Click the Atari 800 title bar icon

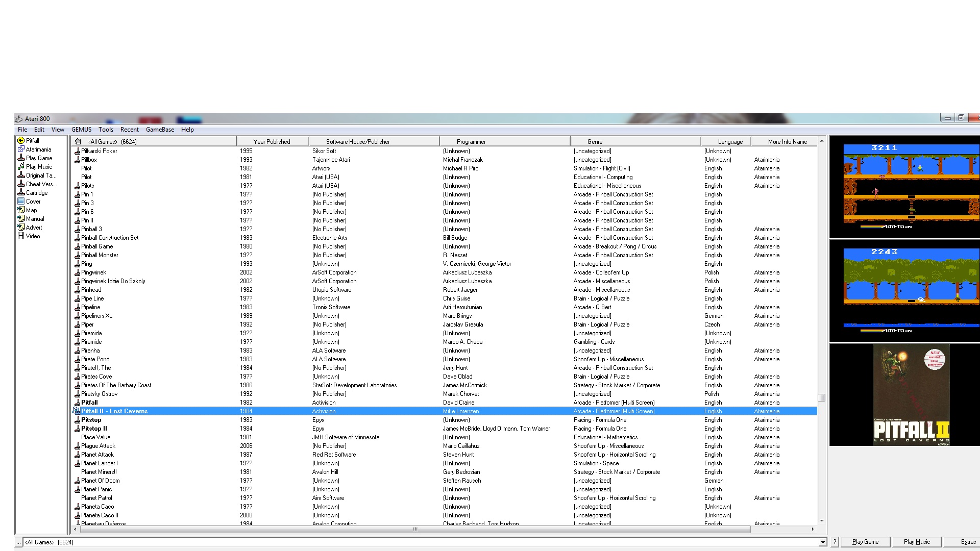tap(19, 118)
